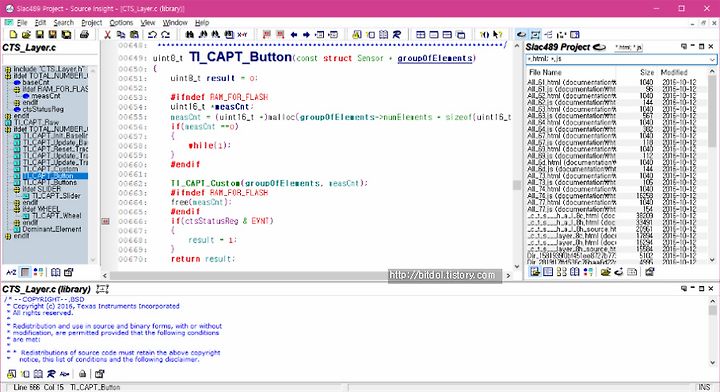Click the Line 666 Col 15 status bar text
The height and width of the screenshot is (392, 720).
[39, 387]
